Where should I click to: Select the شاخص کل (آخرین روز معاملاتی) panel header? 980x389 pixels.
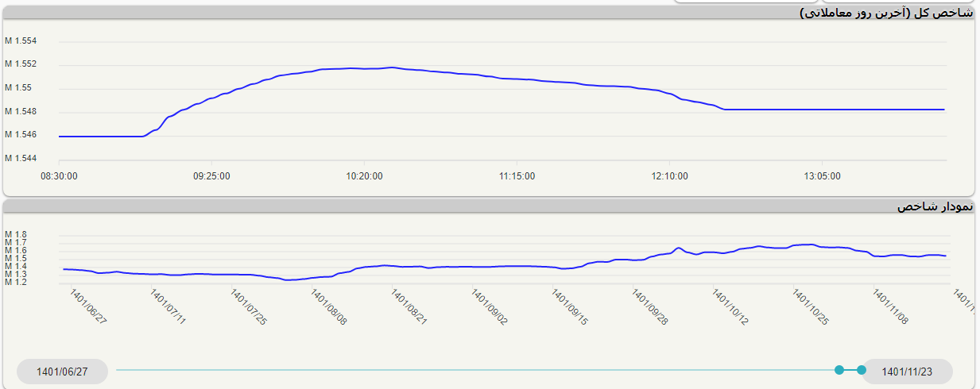[885, 13]
